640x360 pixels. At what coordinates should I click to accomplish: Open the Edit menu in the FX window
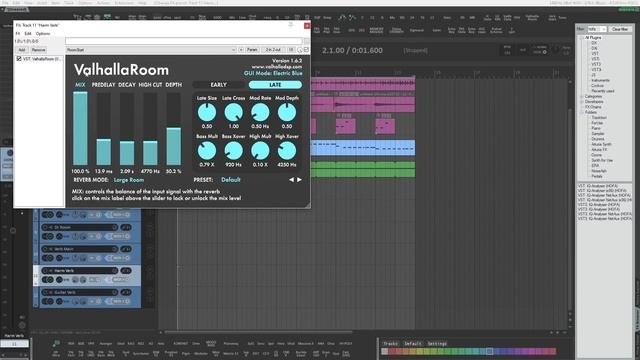click(x=28, y=33)
